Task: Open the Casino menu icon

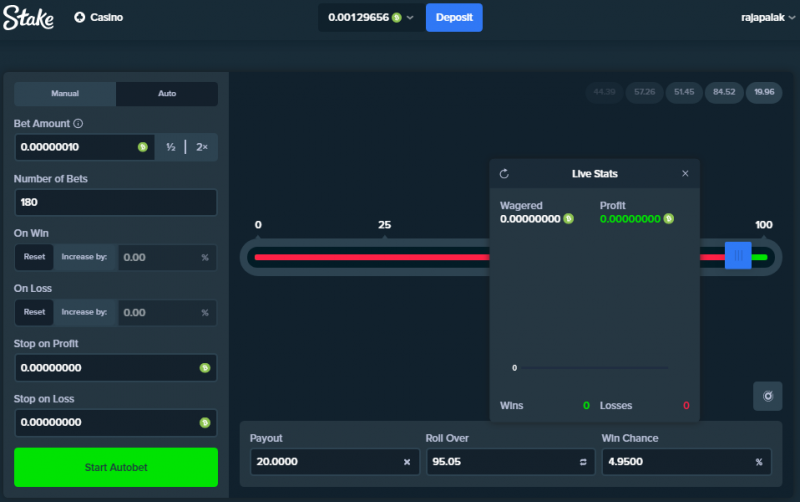Action: pyautogui.click(x=80, y=17)
